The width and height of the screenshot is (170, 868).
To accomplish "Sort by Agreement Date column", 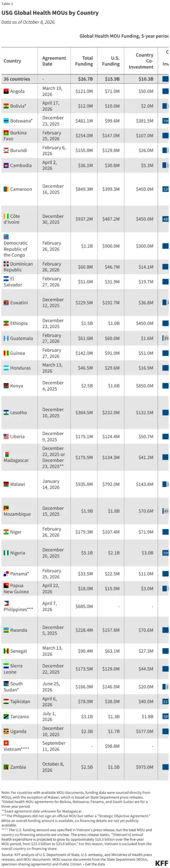I will pyautogui.click(x=54, y=61).
